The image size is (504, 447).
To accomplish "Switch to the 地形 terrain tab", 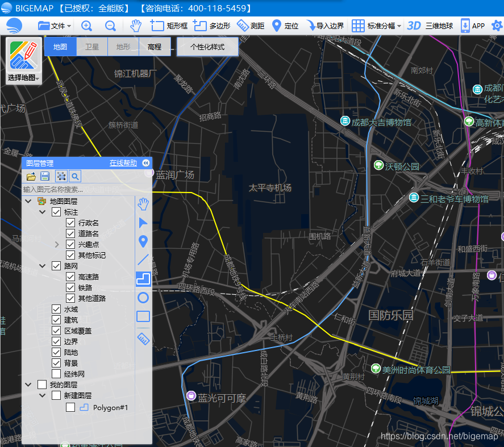I will click(x=123, y=47).
